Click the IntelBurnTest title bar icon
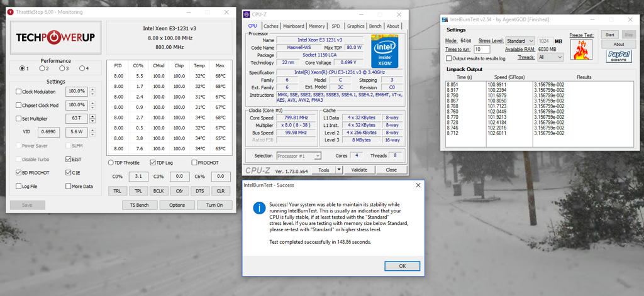Screen dimensions: 644x296 point(445,19)
